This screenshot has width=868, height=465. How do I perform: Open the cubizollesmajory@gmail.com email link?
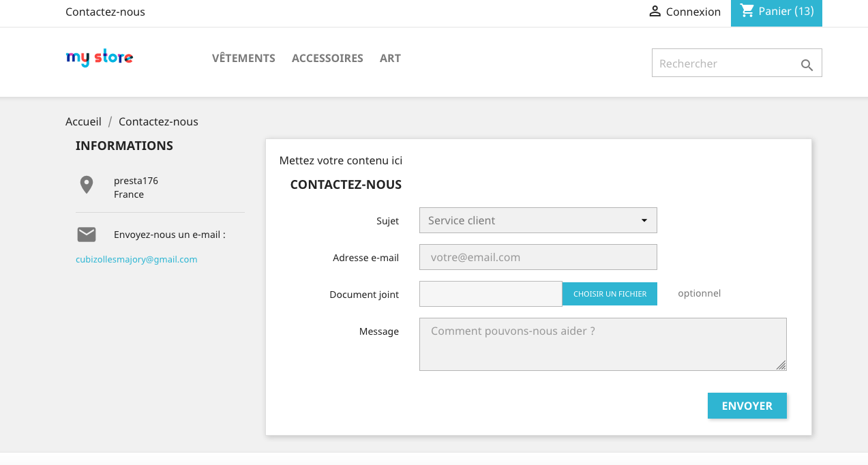[136, 260]
